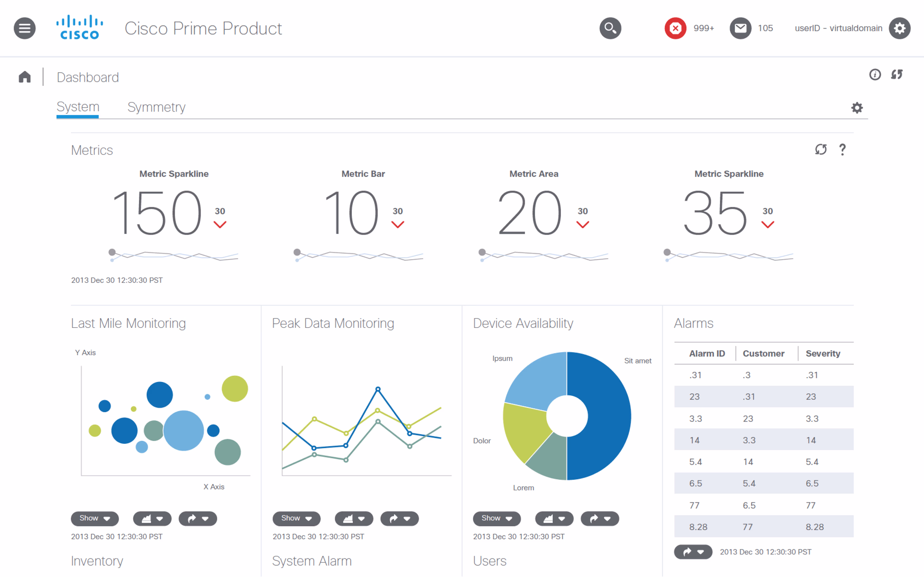Go to the home icon
The height and width of the screenshot is (577, 924).
25,77
